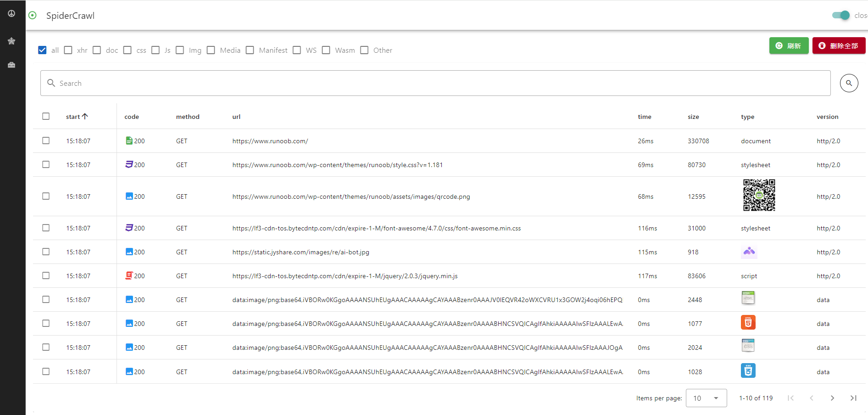Click the CSS icon on style.css row
This screenshot has height=415, width=868.
tap(129, 164)
